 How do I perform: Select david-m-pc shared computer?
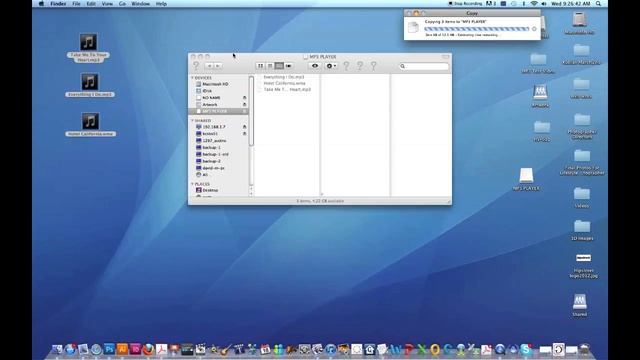[x=219, y=168]
